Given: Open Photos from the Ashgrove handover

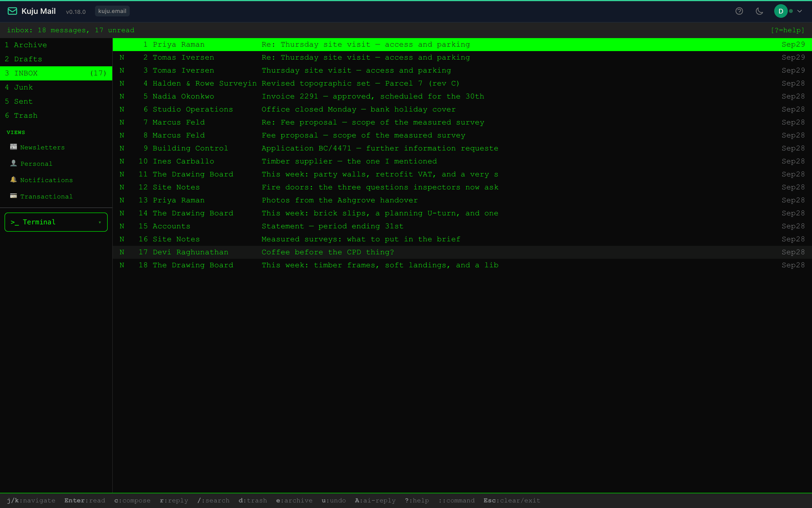Looking at the screenshot, I should pyautogui.click(x=462, y=200).
